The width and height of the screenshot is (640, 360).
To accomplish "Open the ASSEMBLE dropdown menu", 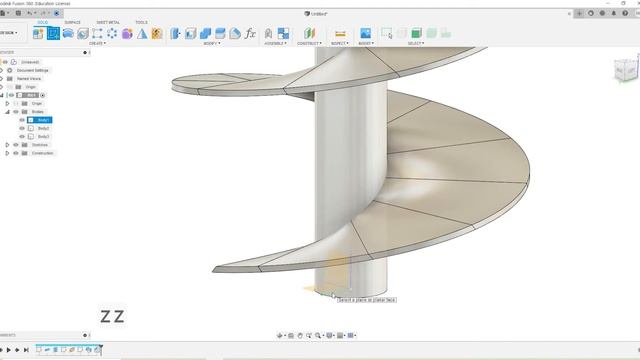I will [x=276, y=43].
